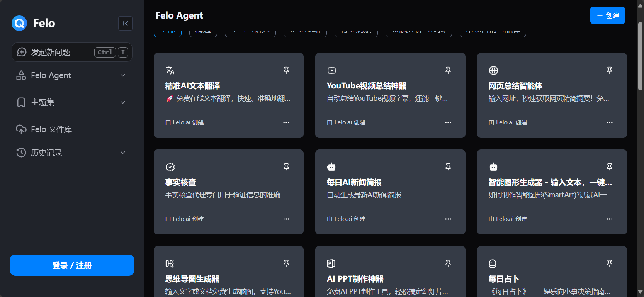The width and height of the screenshot is (644, 297).
Task: Expand the 主题集 sidebar chevron
Action: point(123,102)
